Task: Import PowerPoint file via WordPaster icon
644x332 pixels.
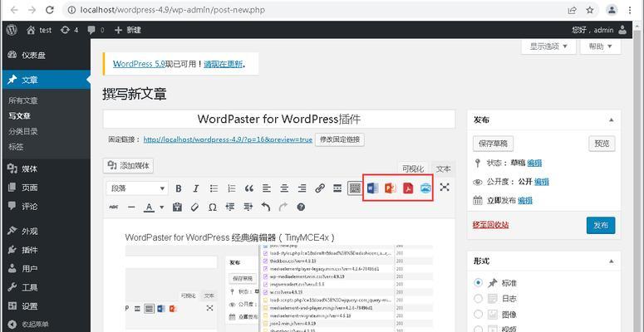Action: pyautogui.click(x=391, y=188)
